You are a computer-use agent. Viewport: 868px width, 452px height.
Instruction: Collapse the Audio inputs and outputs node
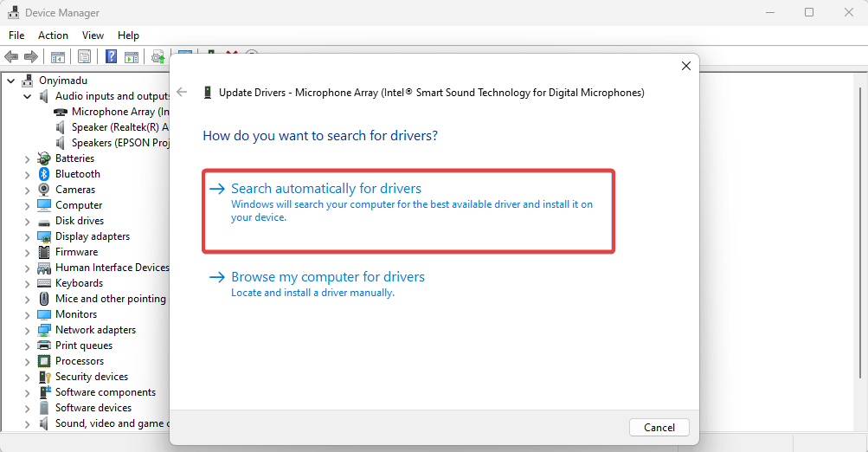point(27,96)
